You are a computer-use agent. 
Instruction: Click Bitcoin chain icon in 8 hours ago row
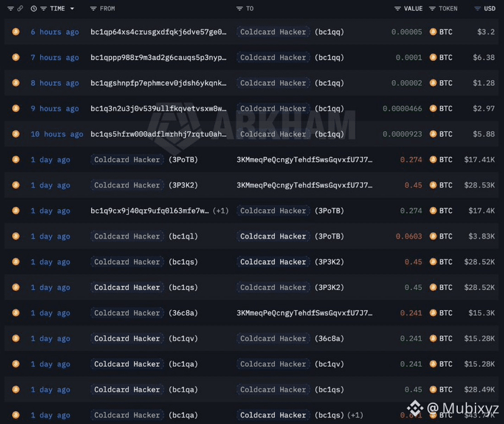[16, 83]
